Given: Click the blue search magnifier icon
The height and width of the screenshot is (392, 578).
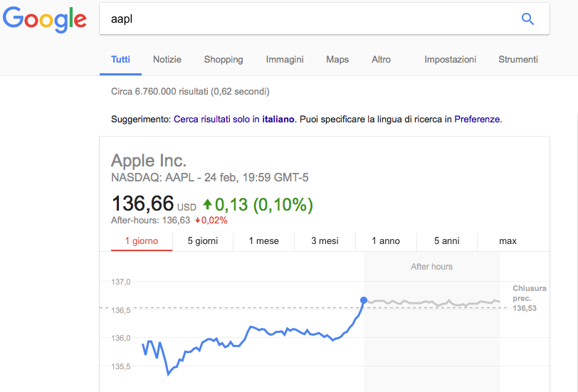Looking at the screenshot, I should (527, 19).
